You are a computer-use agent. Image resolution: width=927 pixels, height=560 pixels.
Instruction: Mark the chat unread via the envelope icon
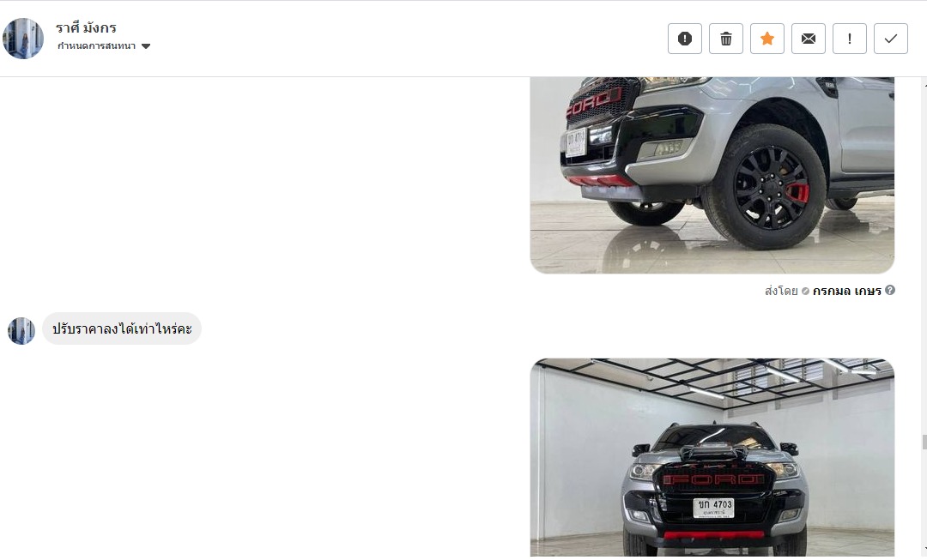click(x=809, y=39)
